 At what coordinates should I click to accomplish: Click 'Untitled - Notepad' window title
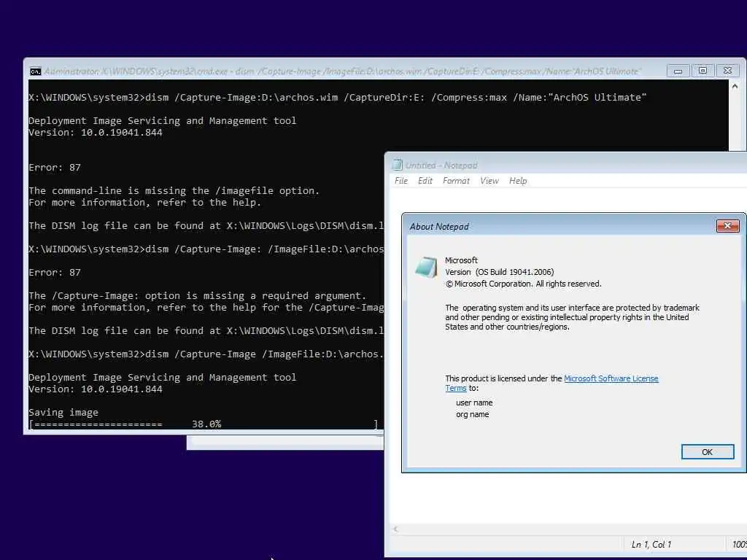[441, 166]
